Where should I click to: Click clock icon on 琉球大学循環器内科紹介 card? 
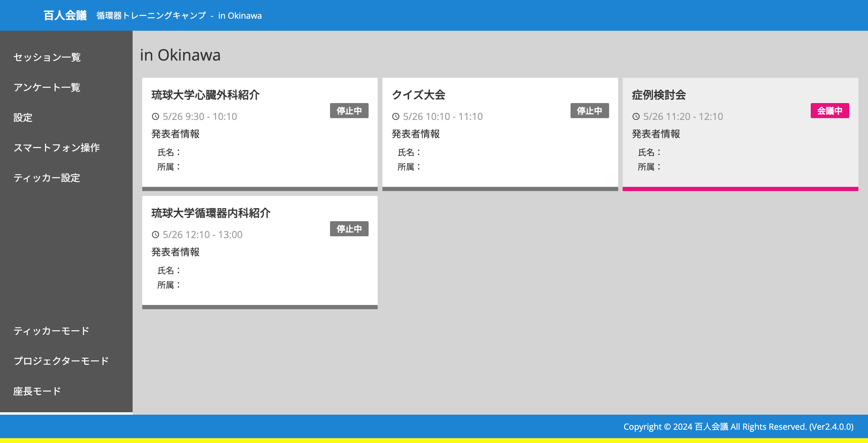(x=155, y=234)
